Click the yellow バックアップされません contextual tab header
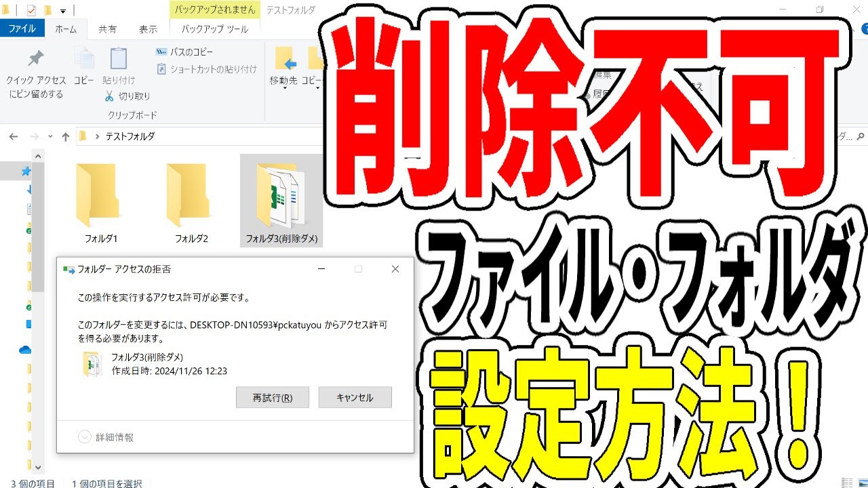This screenshot has width=868, height=488. [215, 9]
